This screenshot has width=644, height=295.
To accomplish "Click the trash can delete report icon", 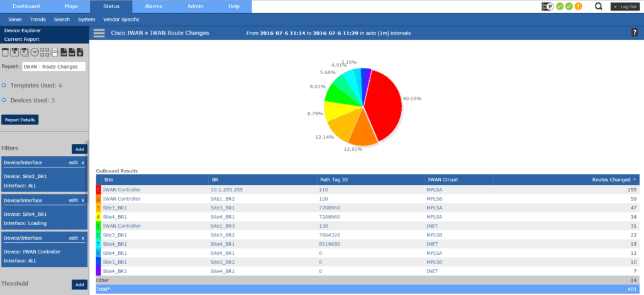I will click(x=5, y=52).
